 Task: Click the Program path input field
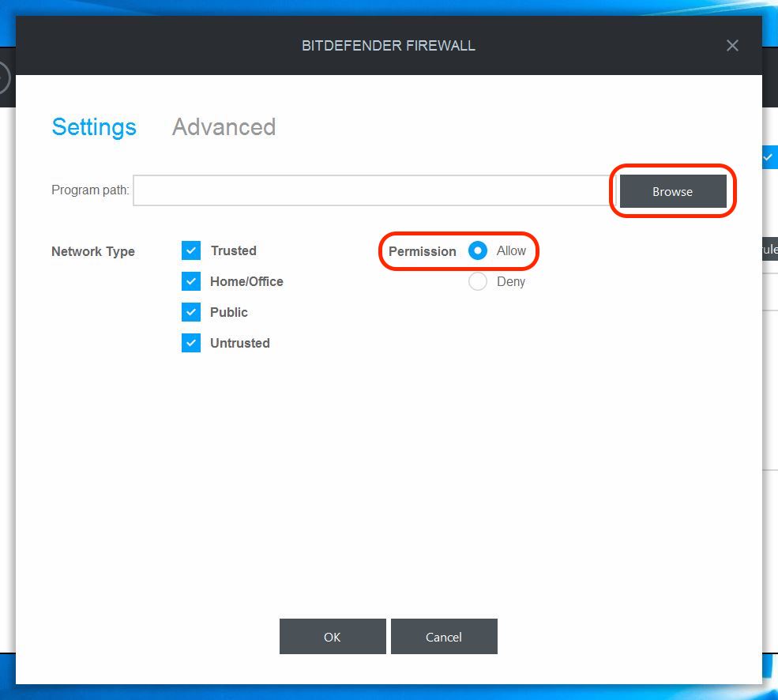pyautogui.click(x=374, y=190)
